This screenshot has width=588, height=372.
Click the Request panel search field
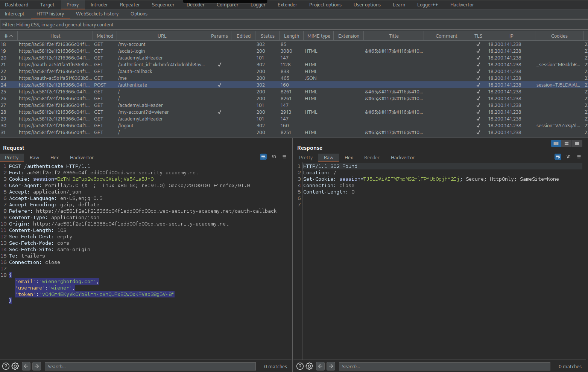coord(150,366)
